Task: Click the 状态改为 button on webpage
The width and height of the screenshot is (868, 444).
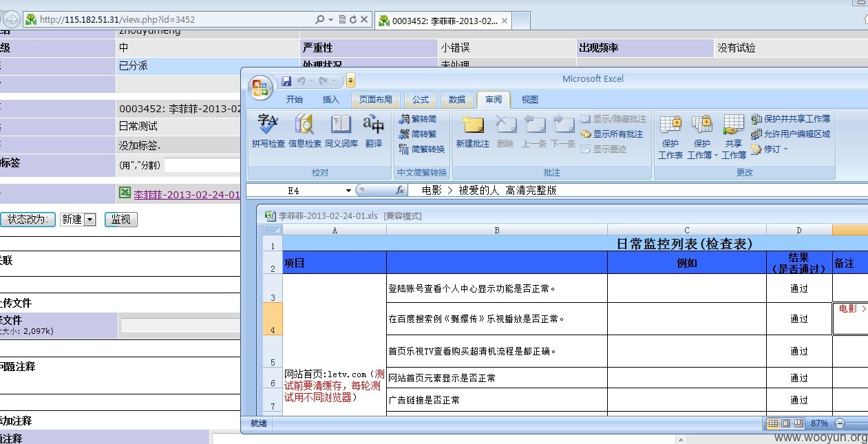Action: 28,220
